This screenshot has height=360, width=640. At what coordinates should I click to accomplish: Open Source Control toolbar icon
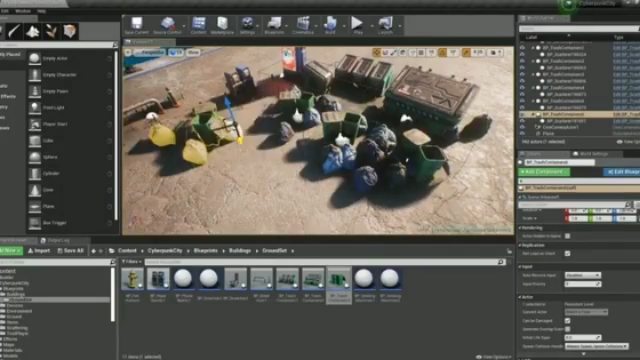click(167, 25)
